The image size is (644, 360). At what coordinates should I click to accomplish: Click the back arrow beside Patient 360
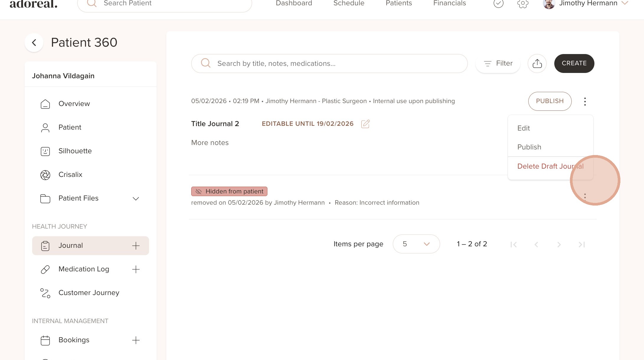coord(34,43)
